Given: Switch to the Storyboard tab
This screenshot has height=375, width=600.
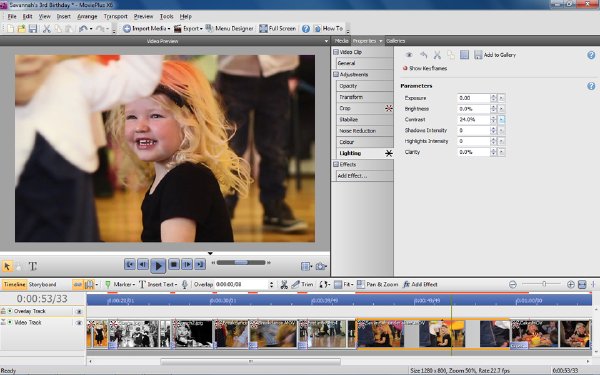Looking at the screenshot, I should click(42, 285).
